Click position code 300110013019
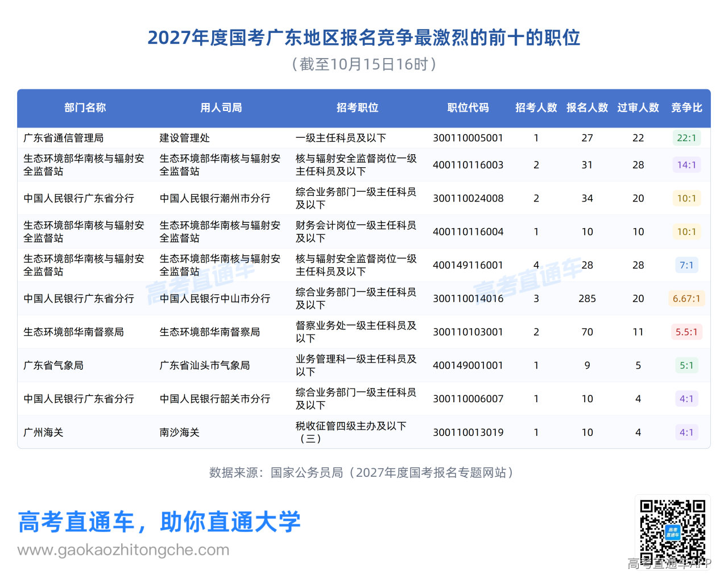This screenshot has width=728, height=586. [468, 432]
